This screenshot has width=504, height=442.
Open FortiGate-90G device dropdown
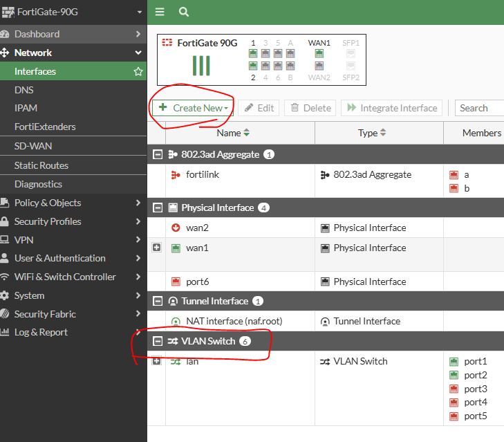pyautogui.click(x=73, y=12)
